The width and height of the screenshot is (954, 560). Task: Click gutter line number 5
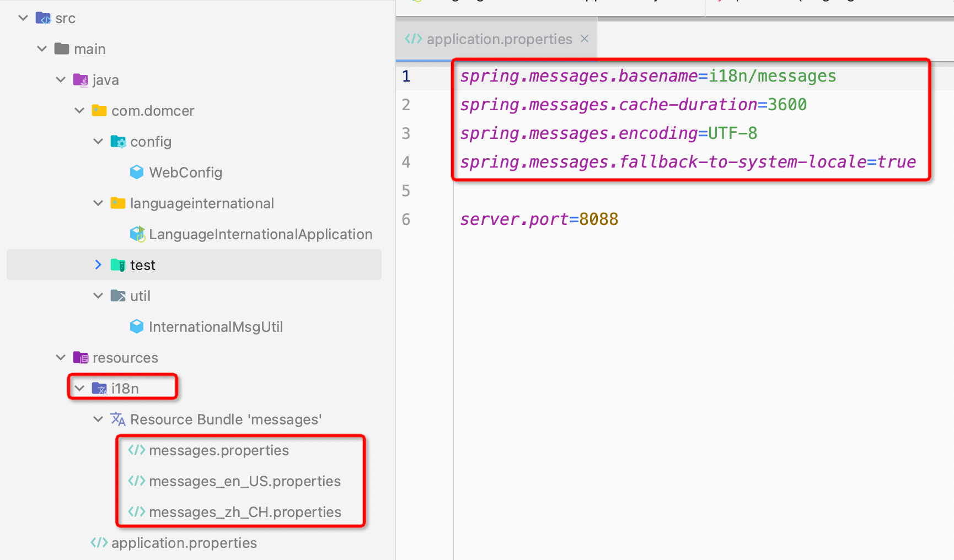pos(406,191)
